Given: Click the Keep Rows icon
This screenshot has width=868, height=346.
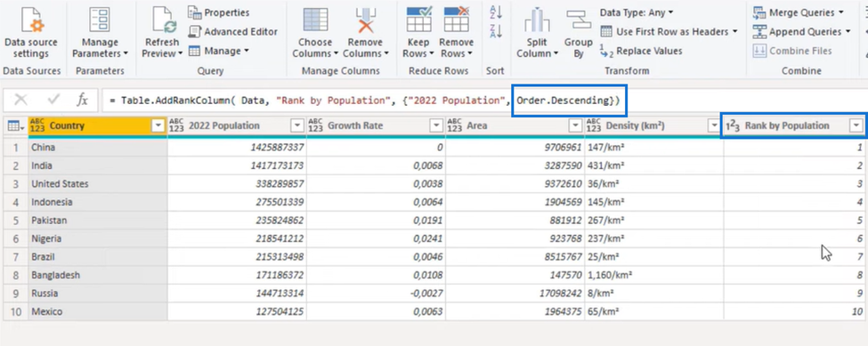Looking at the screenshot, I should pyautogui.click(x=419, y=19).
